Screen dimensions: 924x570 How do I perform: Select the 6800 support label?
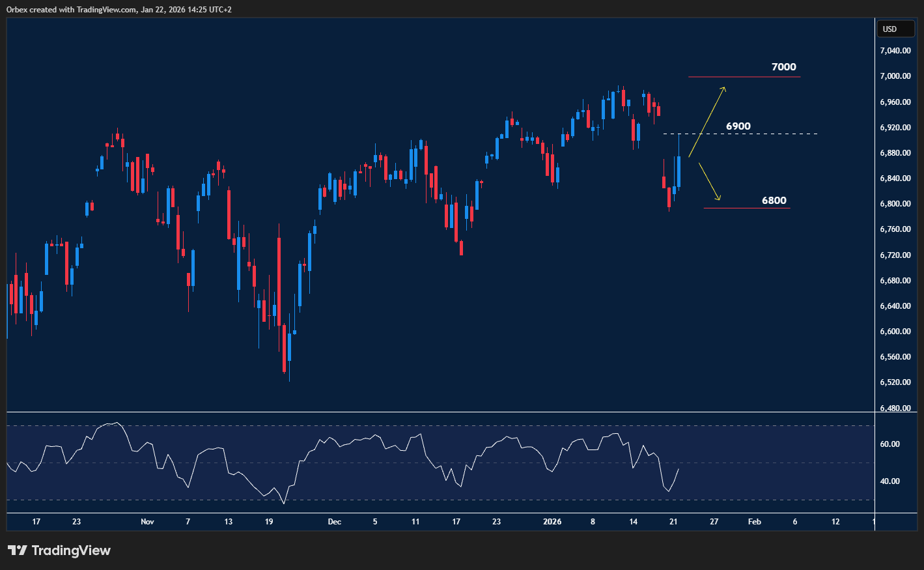pyautogui.click(x=774, y=201)
